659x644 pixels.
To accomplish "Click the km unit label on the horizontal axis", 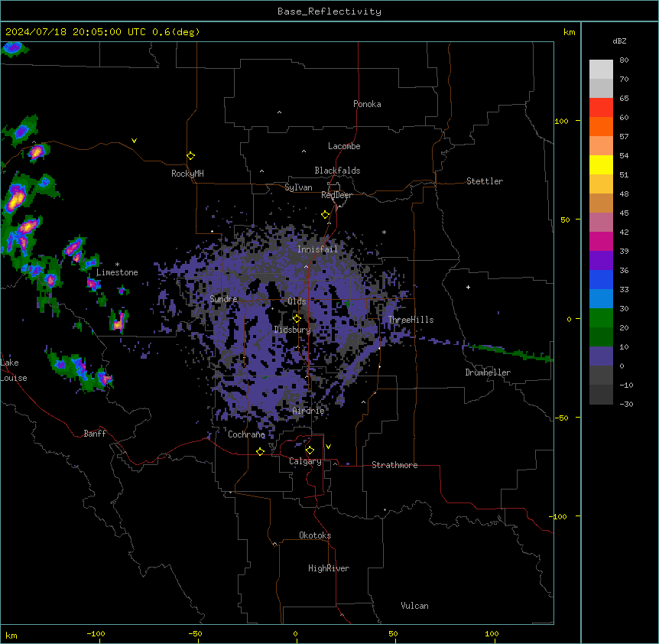I will pos(11,635).
